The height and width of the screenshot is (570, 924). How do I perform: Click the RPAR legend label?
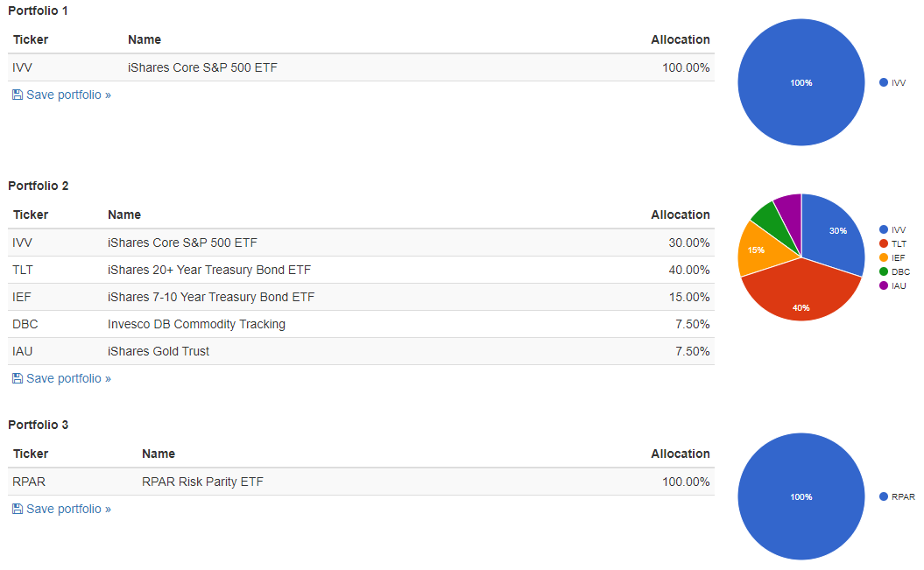point(903,497)
